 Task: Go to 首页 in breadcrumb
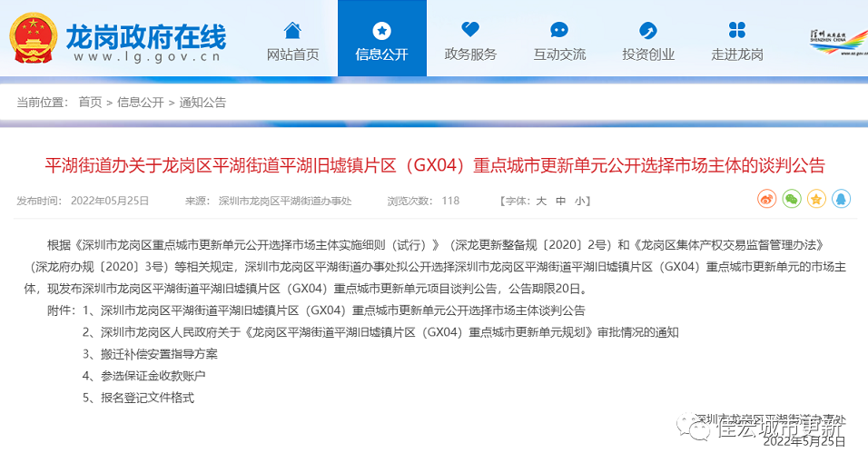tap(90, 103)
